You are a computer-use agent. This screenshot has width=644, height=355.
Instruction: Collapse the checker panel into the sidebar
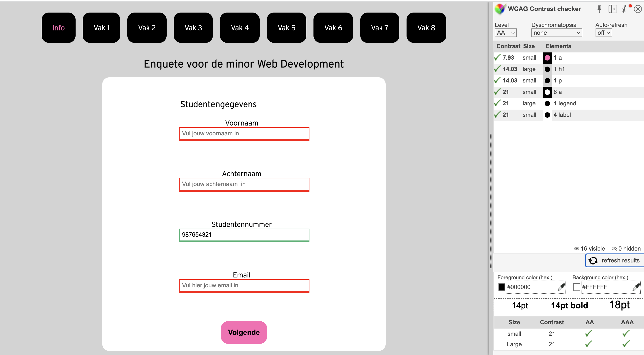tap(613, 9)
